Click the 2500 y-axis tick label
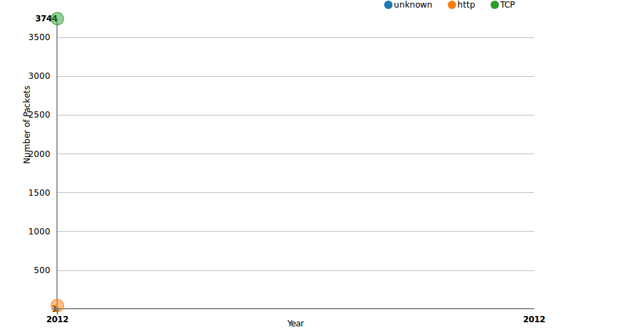The height and width of the screenshot is (334, 644). coord(39,115)
